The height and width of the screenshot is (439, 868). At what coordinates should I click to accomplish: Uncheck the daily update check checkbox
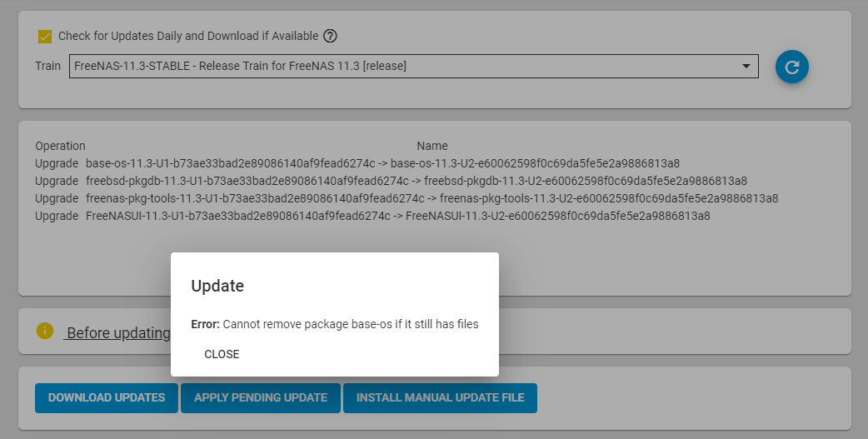[x=45, y=37]
